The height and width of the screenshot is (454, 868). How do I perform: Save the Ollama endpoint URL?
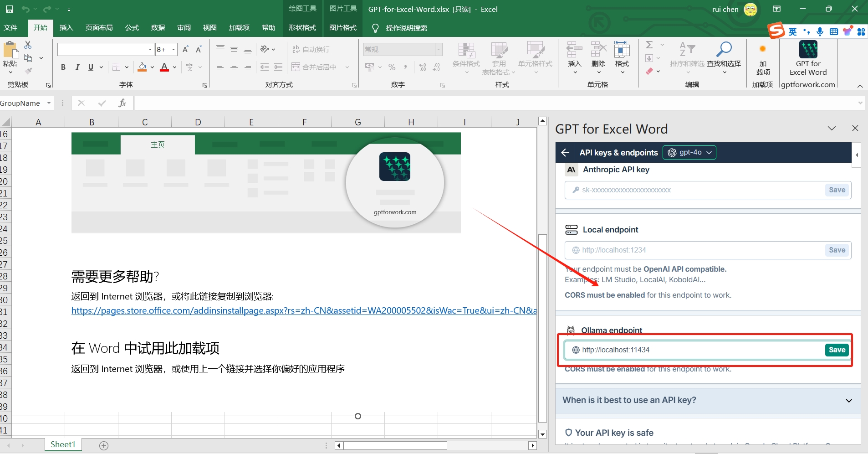(837, 350)
